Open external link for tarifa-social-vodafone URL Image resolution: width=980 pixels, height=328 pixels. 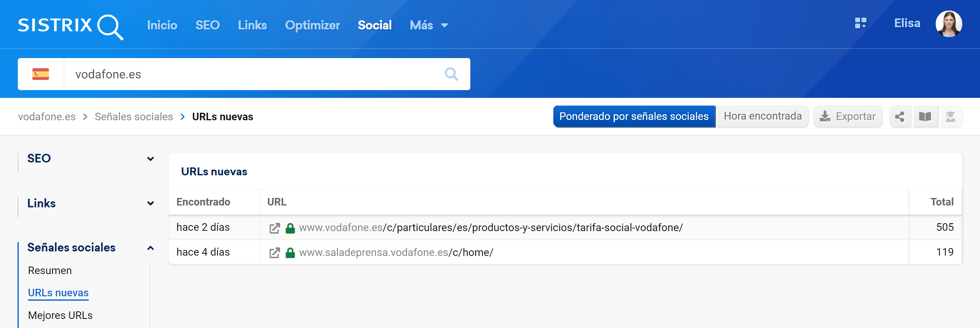(x=274, y=228)
